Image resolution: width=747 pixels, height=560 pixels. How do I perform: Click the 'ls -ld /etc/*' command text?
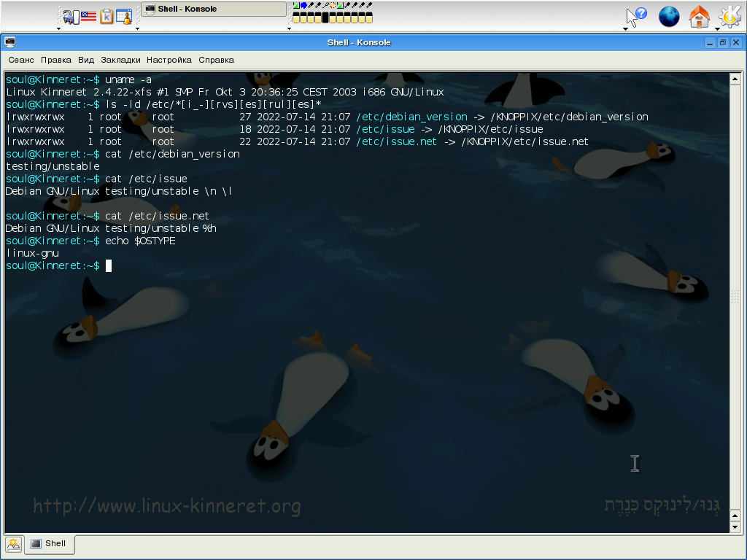[214, 104]
